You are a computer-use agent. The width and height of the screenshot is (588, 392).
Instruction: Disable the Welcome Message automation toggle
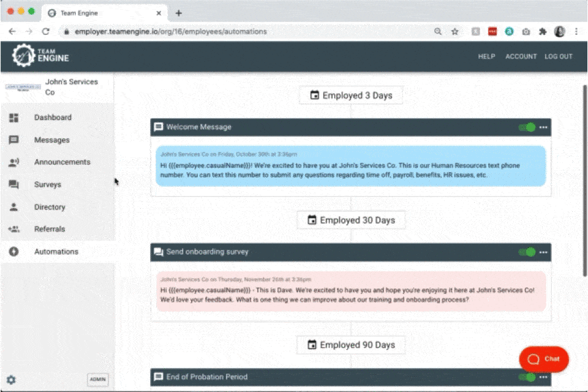tap(527, 127)
